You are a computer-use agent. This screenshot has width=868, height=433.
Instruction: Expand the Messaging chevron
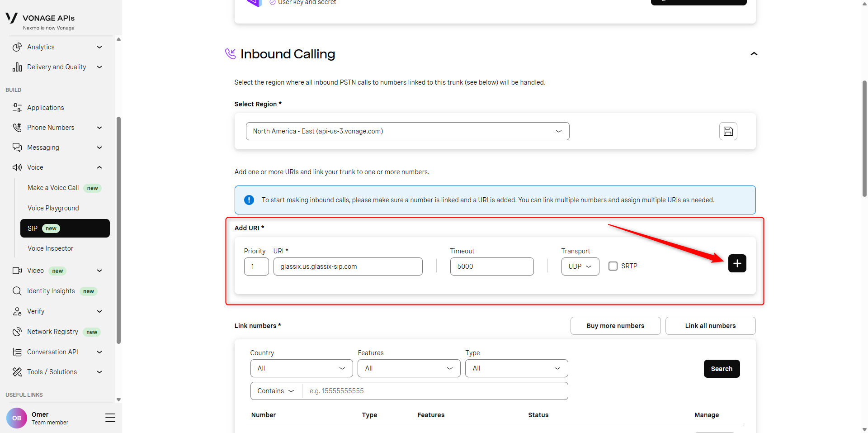click(x=99, y=148)
